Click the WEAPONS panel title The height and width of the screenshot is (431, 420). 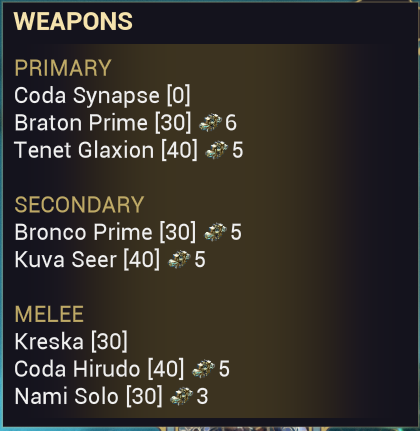click(73, 21)
